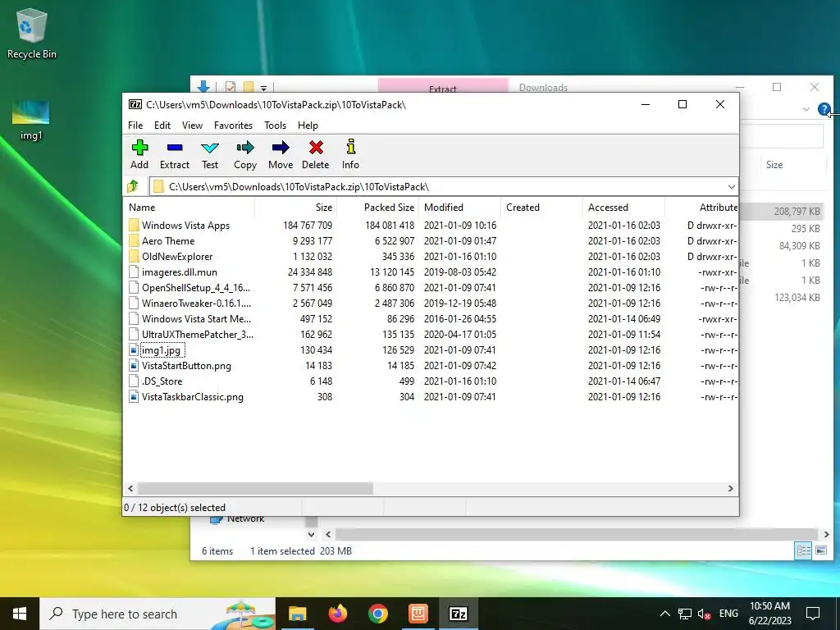Click the VistaStartButton.png file icon
This screenshot has width=840, height=630.
pyautogui.click(x=134, y=365)
